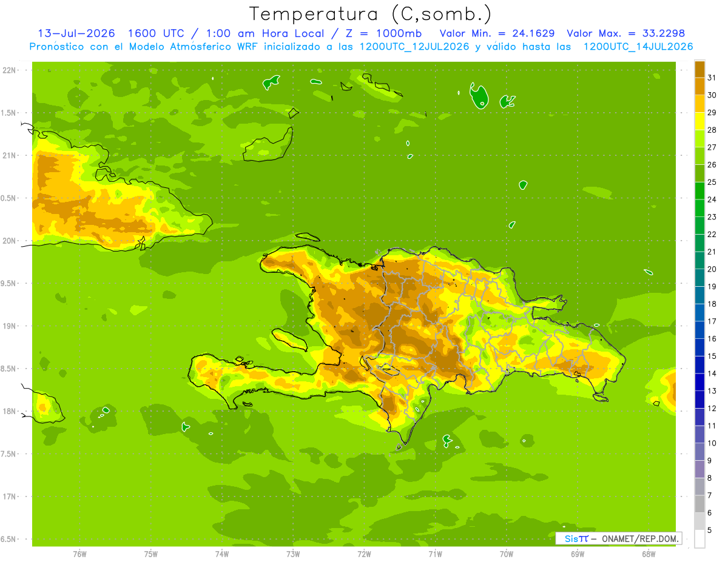The width and height of the screenshot is (728, 562).
Task: Click the '21N' latitude label
Action: pos(10,156)
